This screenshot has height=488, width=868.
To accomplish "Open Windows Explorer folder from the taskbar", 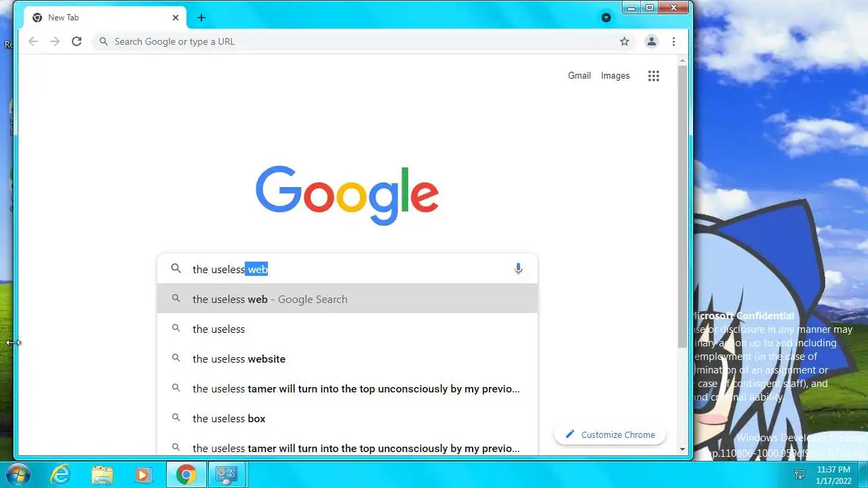I will pyautogui.click(x=102, y=474).
